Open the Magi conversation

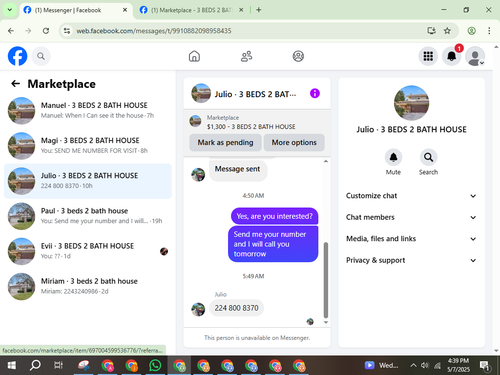[88, 146]
